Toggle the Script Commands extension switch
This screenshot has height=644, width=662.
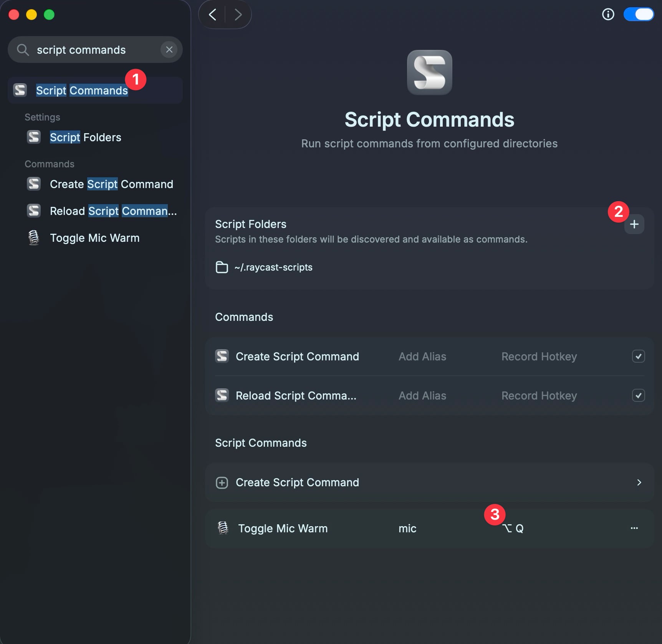click(639, 14)
